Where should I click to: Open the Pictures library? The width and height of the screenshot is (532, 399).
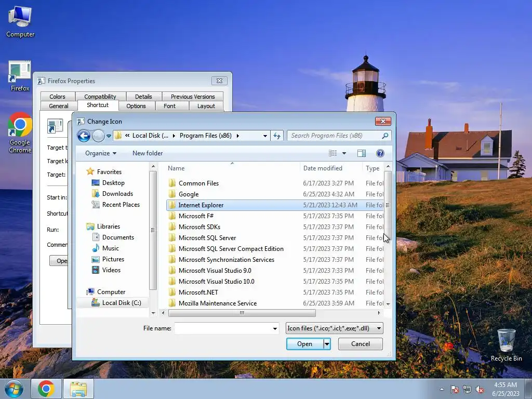pos(108,259)
